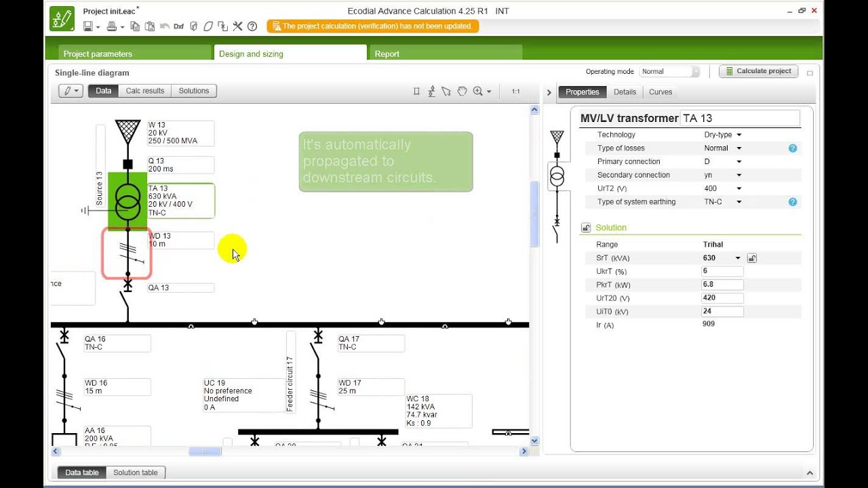Click the lock icon beside SrT 630 value
The width and height of the screenshot is (868, 488).
(751, 258)
